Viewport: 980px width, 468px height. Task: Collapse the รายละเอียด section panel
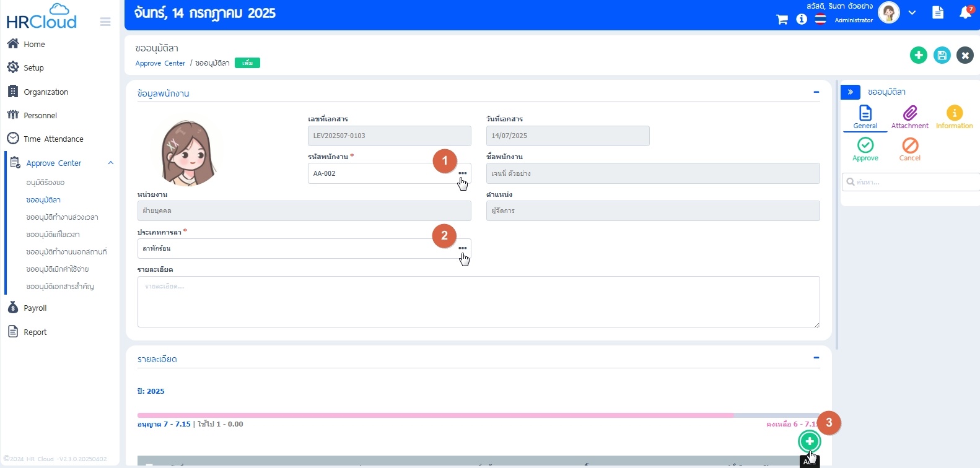[x=816, y=358]
